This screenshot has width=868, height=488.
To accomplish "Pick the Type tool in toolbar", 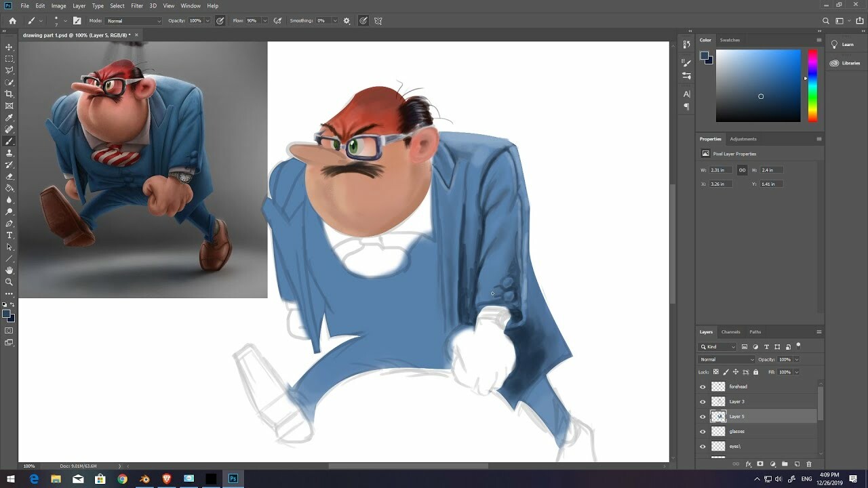I will (x=9, y=235).
